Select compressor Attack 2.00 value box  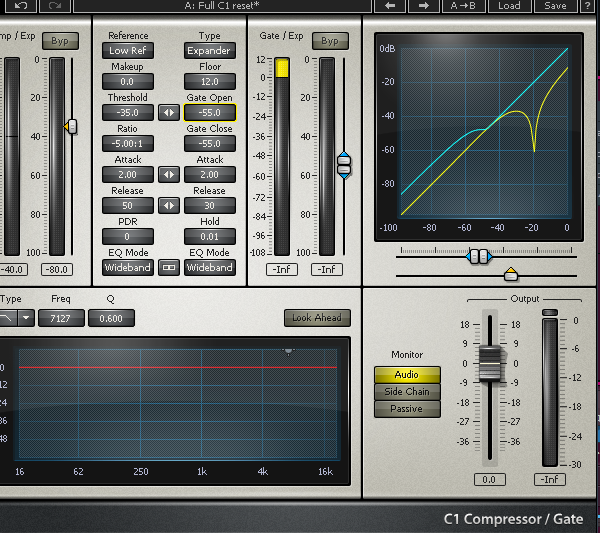(128, 174)
